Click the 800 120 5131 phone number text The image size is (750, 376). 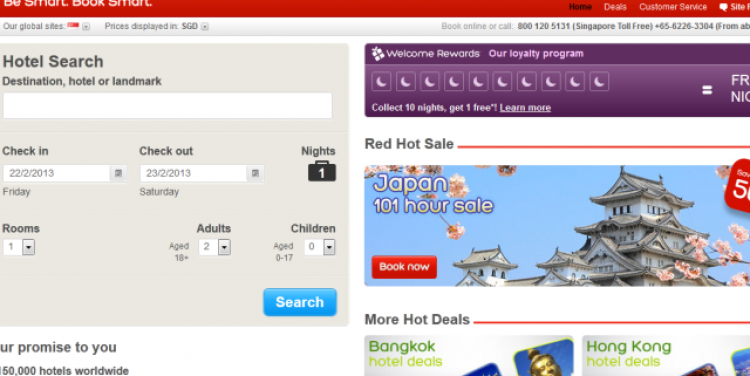(x=543, y=26)
